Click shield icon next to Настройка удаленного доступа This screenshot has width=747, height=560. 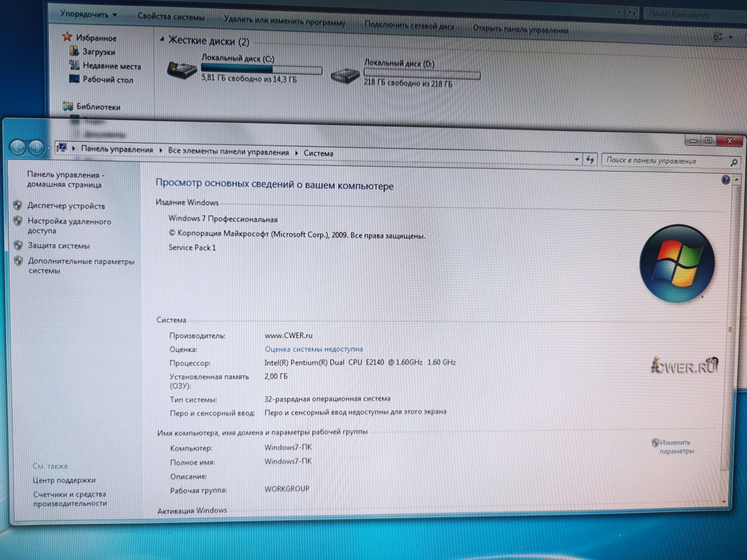point(18,220)
